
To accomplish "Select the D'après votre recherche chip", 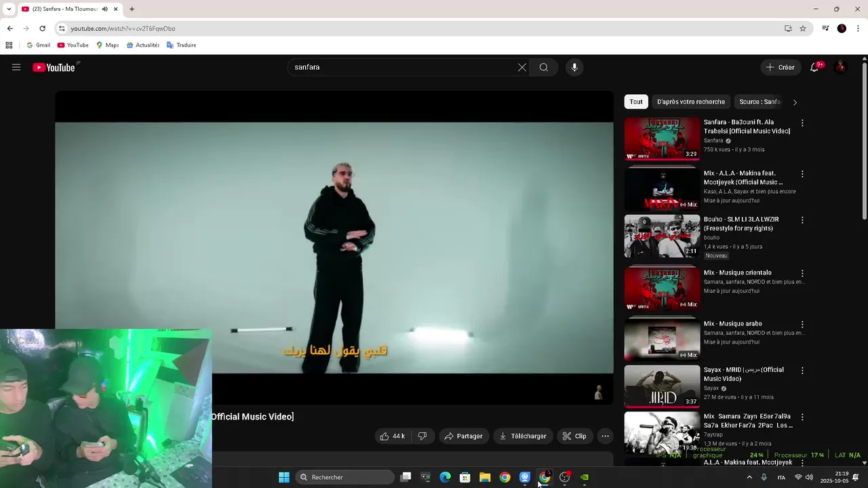I will coord(691,102).
